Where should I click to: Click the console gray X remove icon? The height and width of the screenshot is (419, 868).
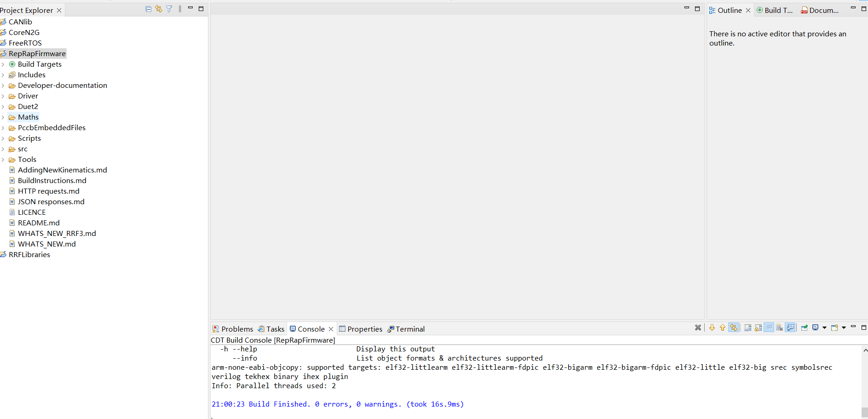pyautogui.click(x=698, y=327)
